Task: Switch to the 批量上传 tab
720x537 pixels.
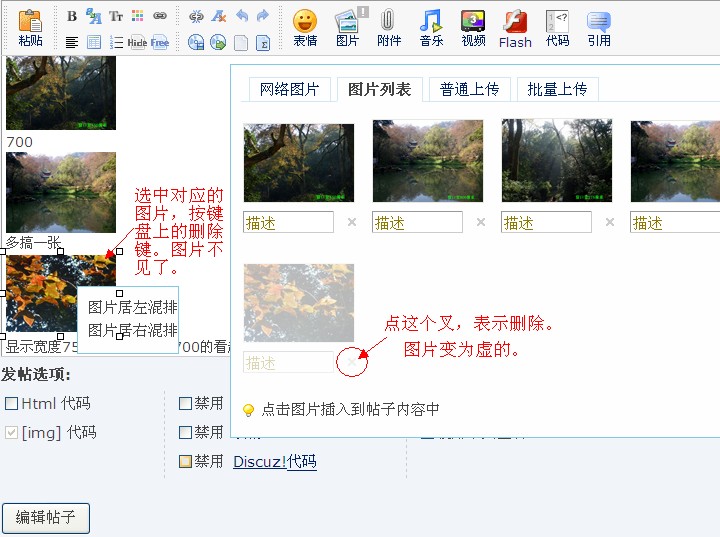Action: [x=557, y=89]
